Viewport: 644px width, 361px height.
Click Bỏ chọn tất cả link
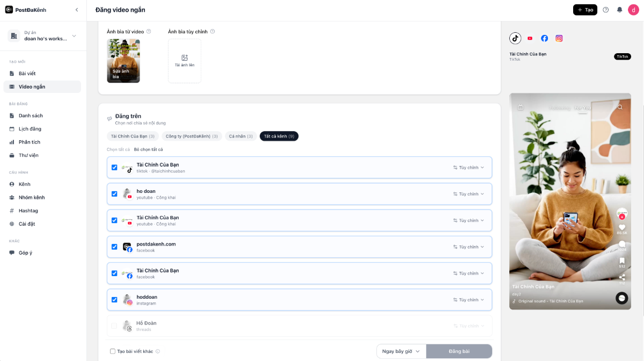(148, 149)
